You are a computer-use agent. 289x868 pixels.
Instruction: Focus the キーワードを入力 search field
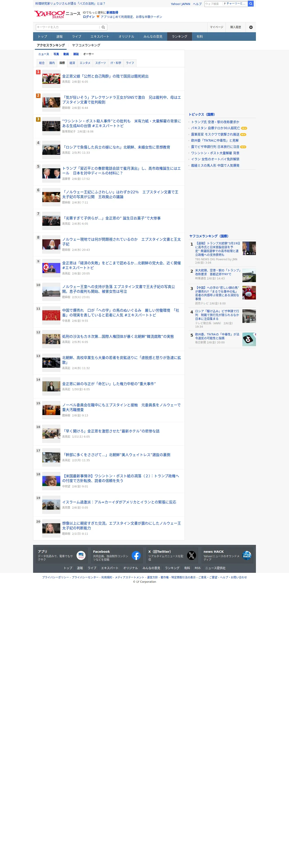[68, 27]
